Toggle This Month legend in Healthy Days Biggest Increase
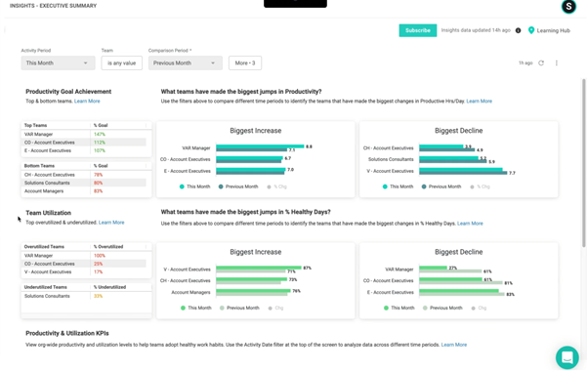Image resolution: width=588 pixels, height=372 pixels. pyautogui.click(x=195, y=308)
